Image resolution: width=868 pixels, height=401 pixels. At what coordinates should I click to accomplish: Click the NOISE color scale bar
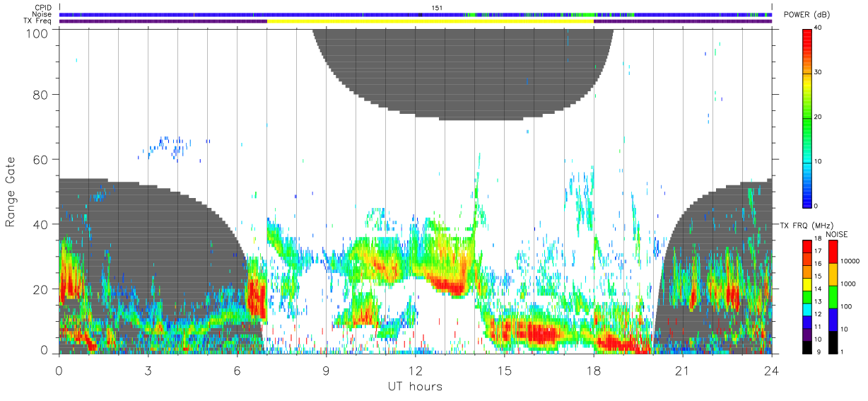[x=833, y=296]
